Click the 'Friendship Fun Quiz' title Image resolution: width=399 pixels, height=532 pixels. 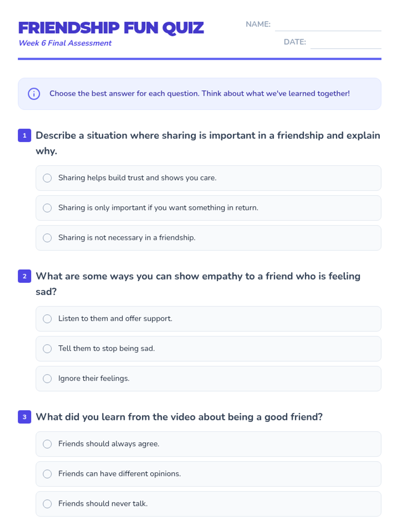tap(111, 28)
